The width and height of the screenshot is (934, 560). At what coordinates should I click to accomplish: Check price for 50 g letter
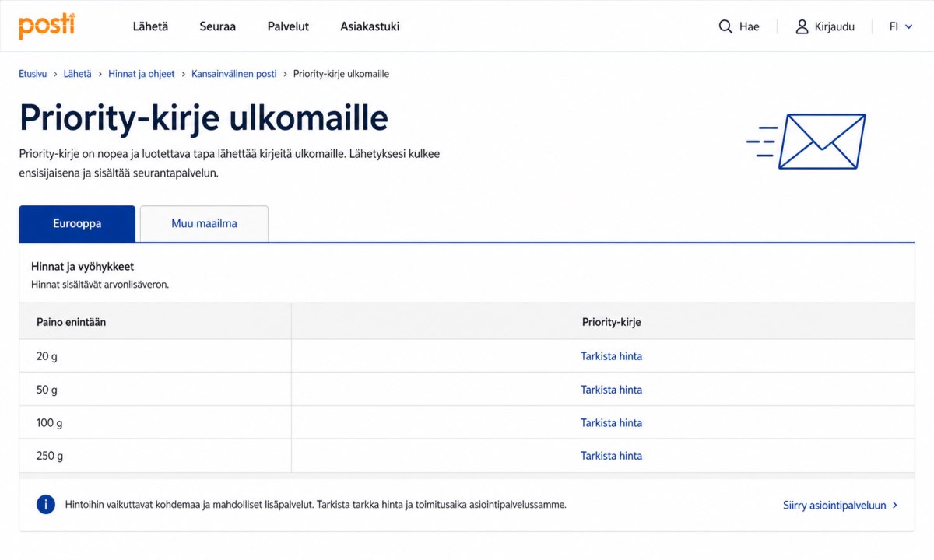611,390
